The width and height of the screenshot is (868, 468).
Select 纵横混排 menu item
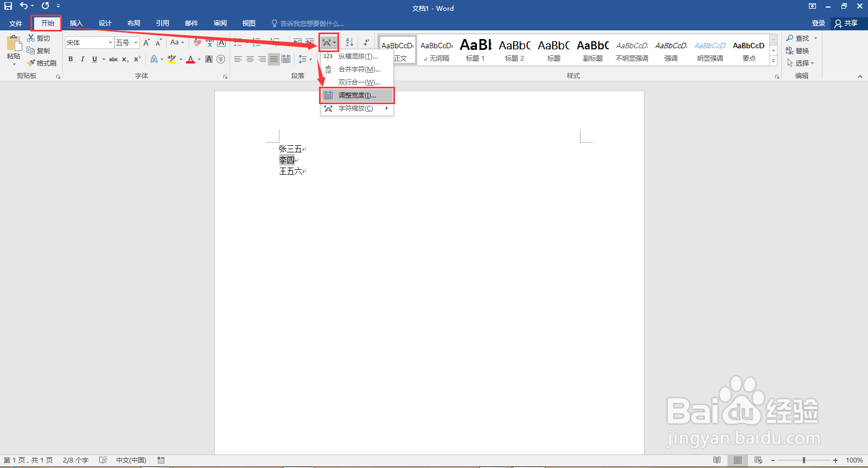(357, 56)
